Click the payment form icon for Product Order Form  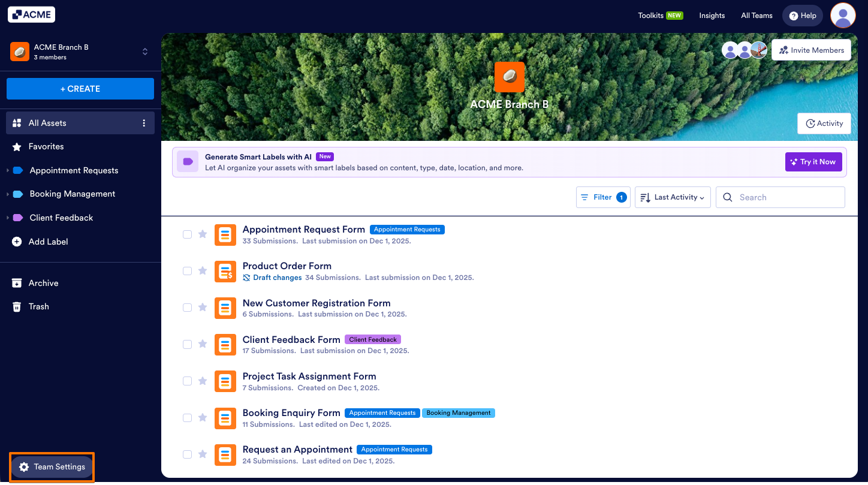pyautogui.click(x=225, y=271)
